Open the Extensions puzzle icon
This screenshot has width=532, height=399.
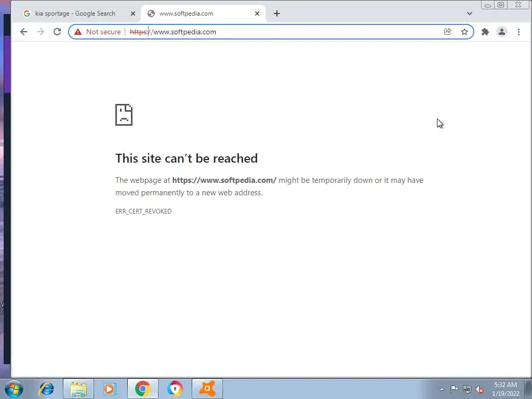[485, 32]
